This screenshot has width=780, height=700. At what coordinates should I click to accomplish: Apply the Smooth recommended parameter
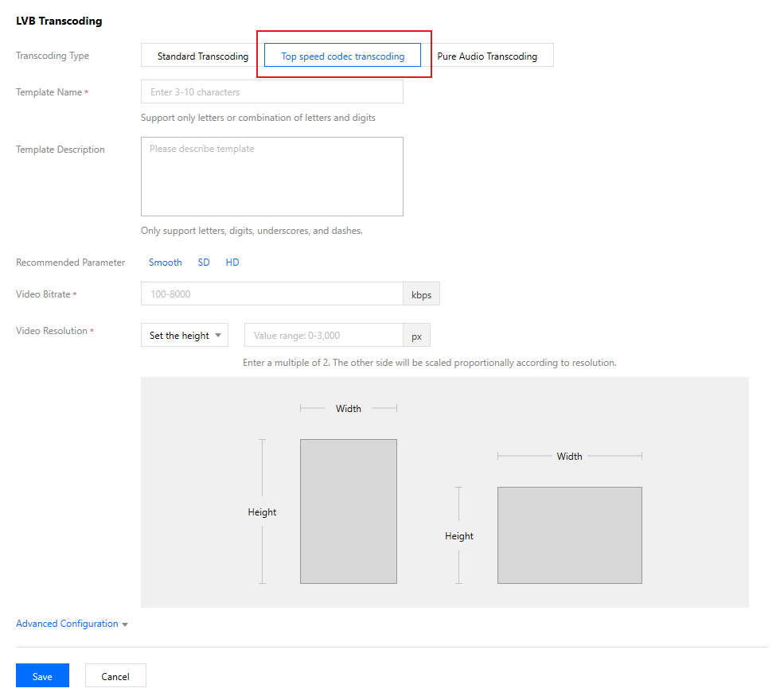point(166,262)
